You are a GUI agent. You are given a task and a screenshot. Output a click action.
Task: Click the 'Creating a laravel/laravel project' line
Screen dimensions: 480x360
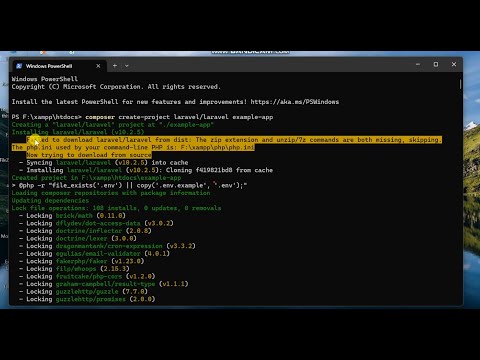click(113, 125)
